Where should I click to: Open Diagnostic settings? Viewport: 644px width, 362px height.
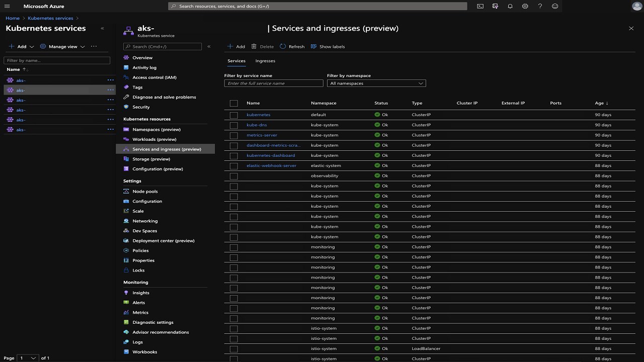(x=153, y=322)
